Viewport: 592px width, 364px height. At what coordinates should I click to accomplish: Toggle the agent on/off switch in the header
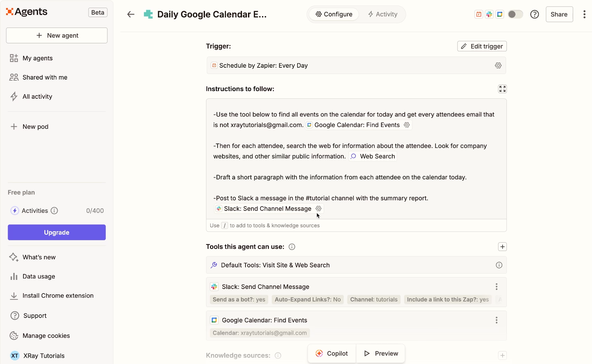pyautogui.click(x=516, y=14)
